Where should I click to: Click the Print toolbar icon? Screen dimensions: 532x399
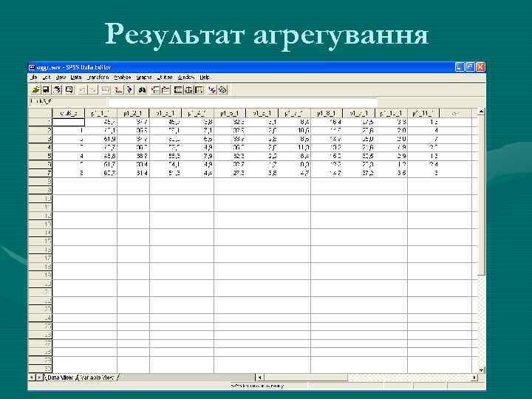pyautogui.click(x=58, y=90)
